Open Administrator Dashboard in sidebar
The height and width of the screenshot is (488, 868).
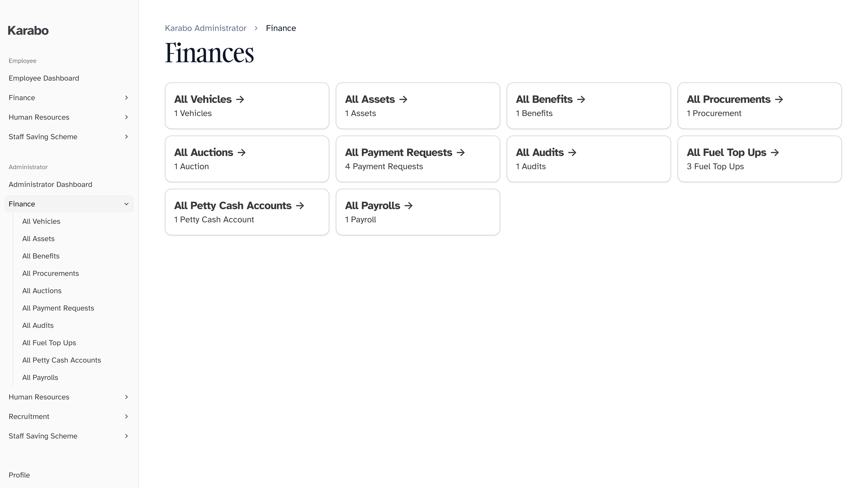51,185
